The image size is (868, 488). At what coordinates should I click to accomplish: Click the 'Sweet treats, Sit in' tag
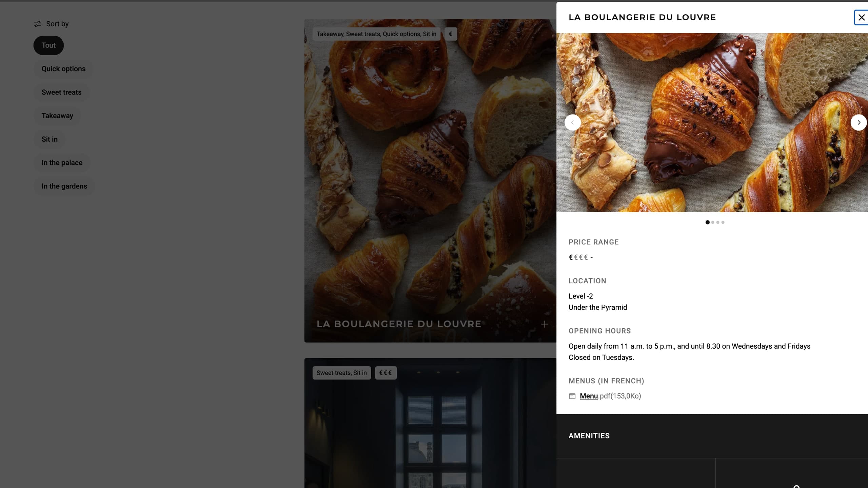(341, 373)
